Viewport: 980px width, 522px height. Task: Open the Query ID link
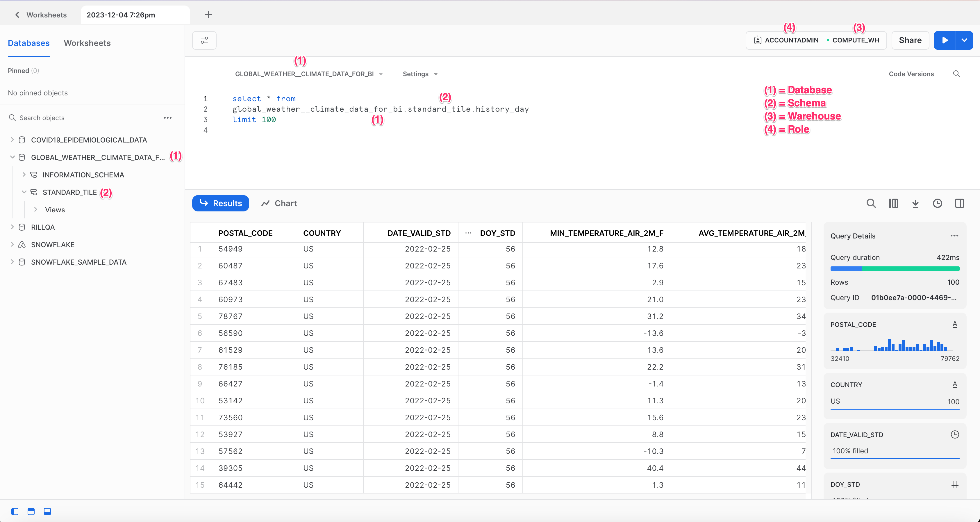click(913, 297)
